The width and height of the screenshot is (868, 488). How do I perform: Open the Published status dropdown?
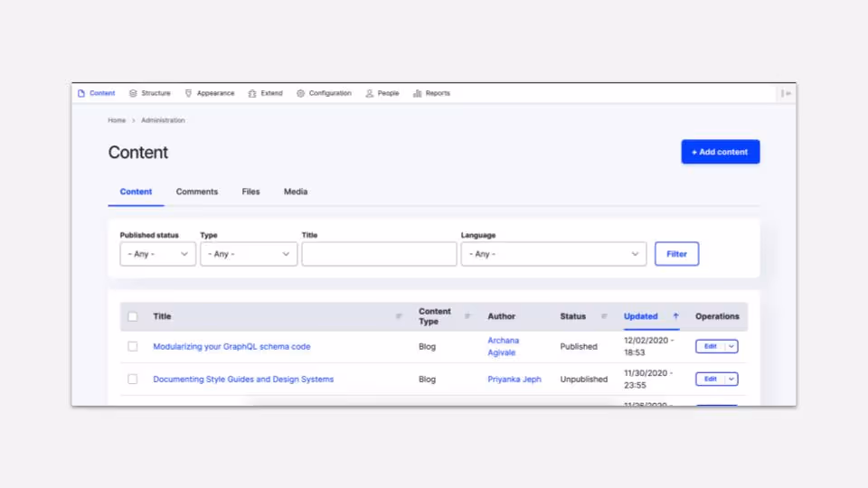(157, 254)
